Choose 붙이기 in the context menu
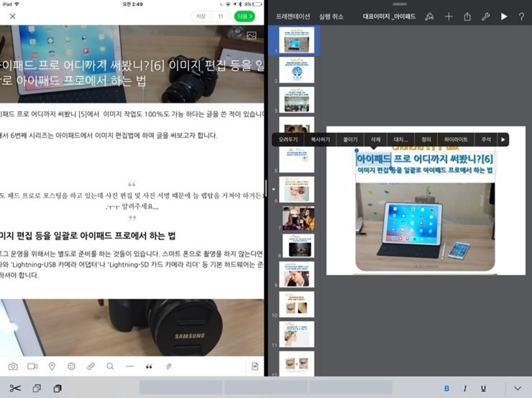The width and height of the screenshot is (532, 398). point(350,139)
